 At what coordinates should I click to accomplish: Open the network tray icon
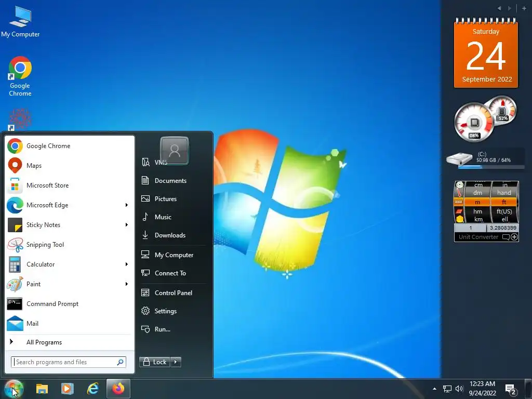[x=447, y=389]
